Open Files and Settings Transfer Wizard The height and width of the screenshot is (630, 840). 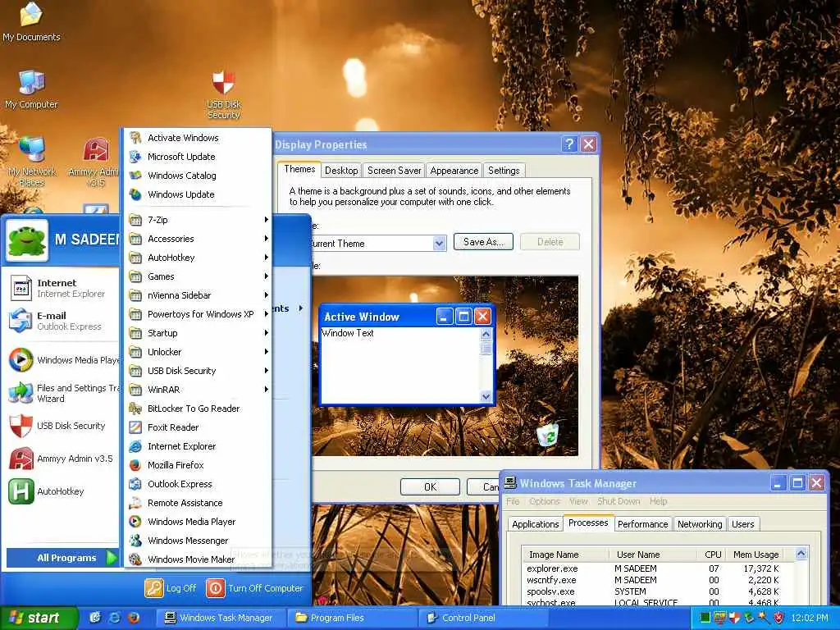(62, 393)
